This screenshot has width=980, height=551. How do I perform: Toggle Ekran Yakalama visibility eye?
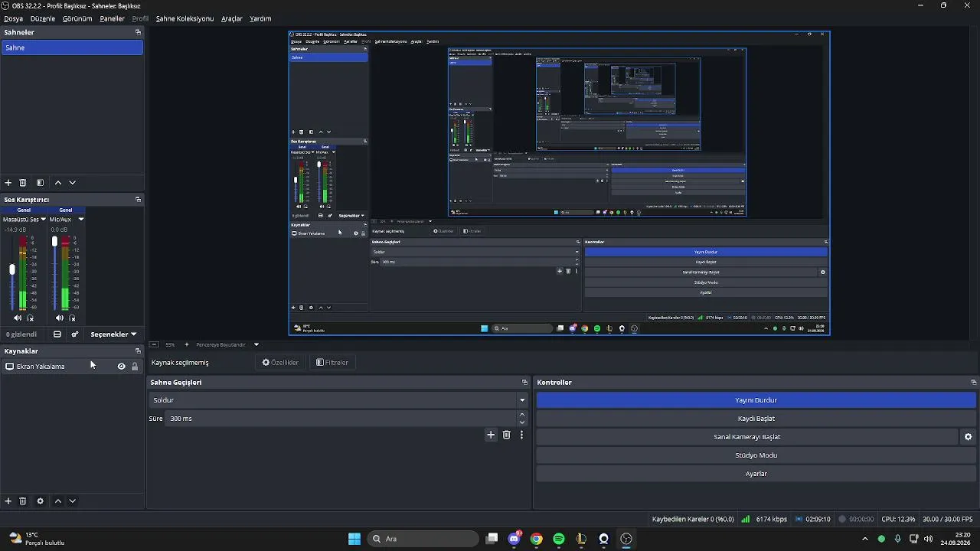(x=121, y=367)
